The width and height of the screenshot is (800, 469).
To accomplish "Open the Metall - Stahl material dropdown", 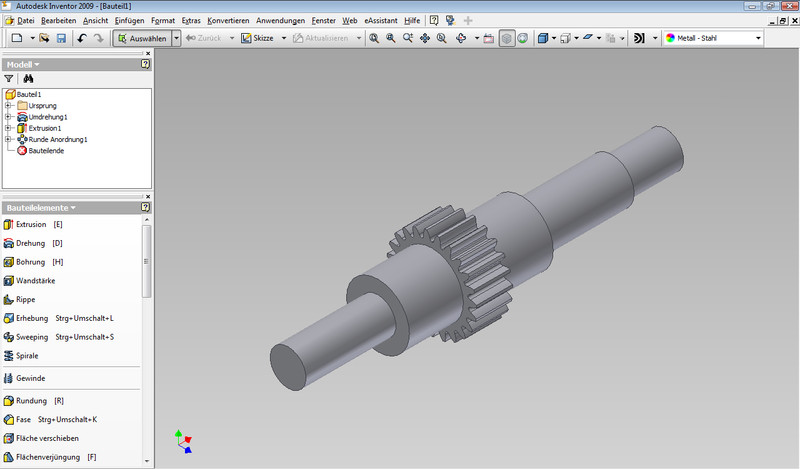I will (x=757, y=38).
